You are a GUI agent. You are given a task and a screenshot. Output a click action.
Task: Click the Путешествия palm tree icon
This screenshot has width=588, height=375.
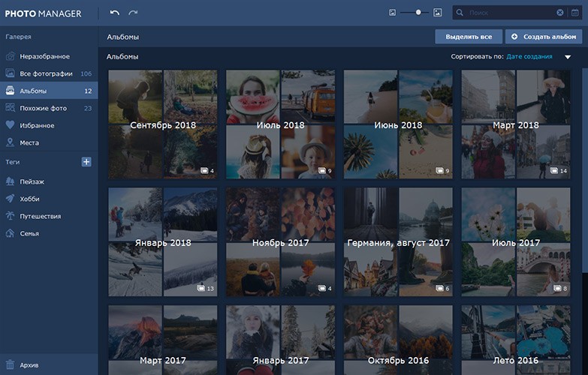(x=10, y=216)
